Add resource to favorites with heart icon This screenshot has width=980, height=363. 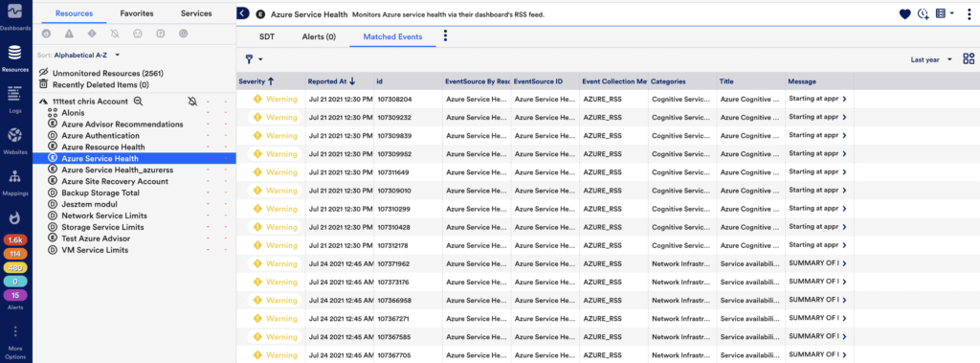click(904, 13)
